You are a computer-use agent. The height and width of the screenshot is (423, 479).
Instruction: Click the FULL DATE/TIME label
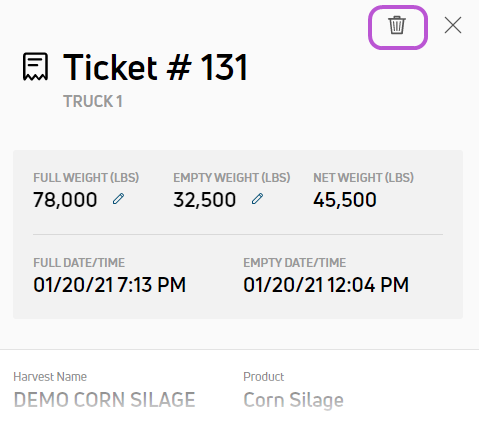coord(79,263)
